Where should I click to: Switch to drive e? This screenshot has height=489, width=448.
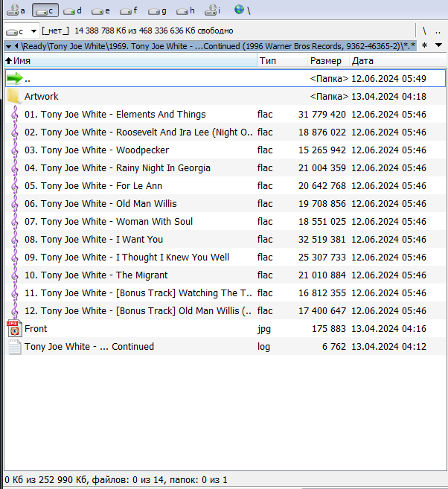[100, 11]
